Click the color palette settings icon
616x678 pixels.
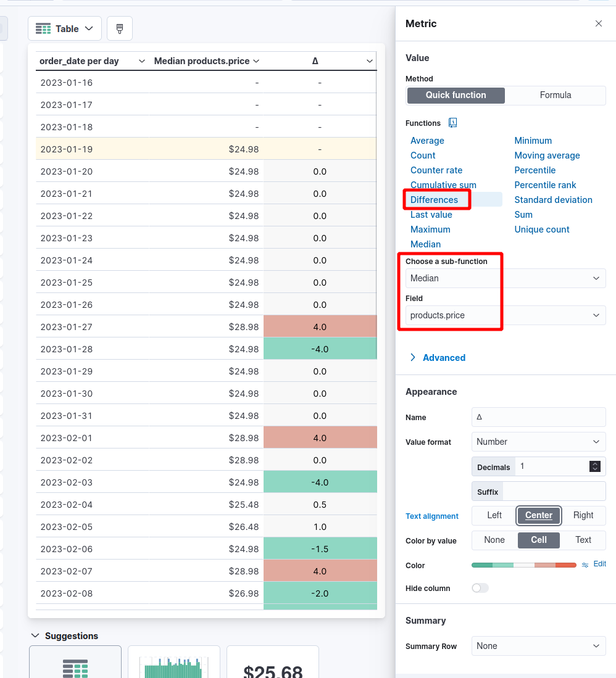585,564
